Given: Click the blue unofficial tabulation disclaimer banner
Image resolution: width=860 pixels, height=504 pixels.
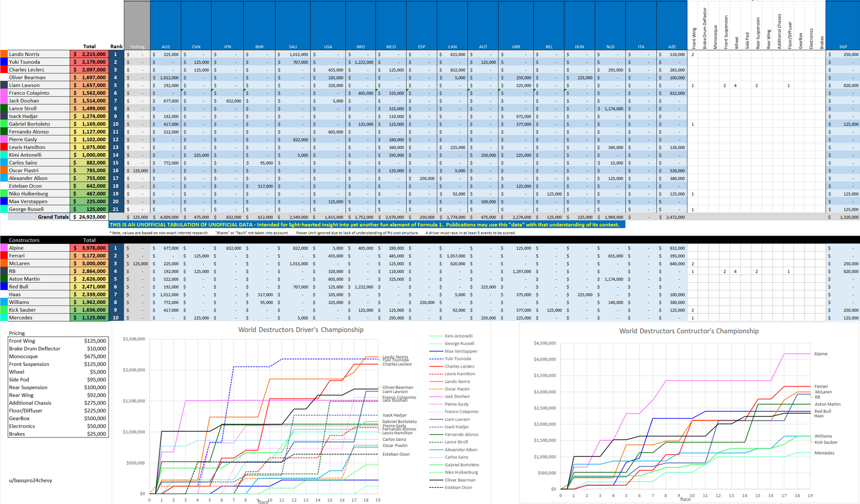Looking at the screenshot, I should point(366,225).
